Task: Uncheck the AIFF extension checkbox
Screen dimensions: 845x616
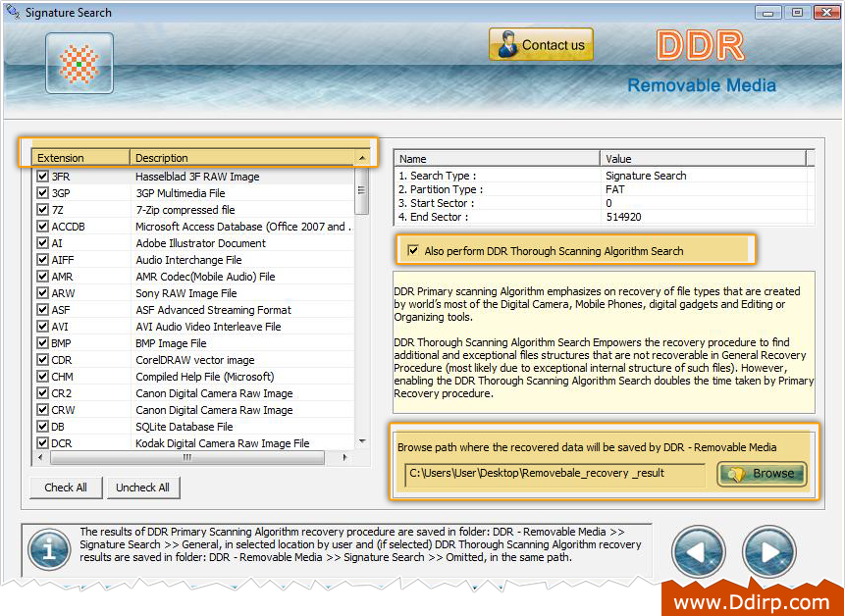Action: [42, 260]
